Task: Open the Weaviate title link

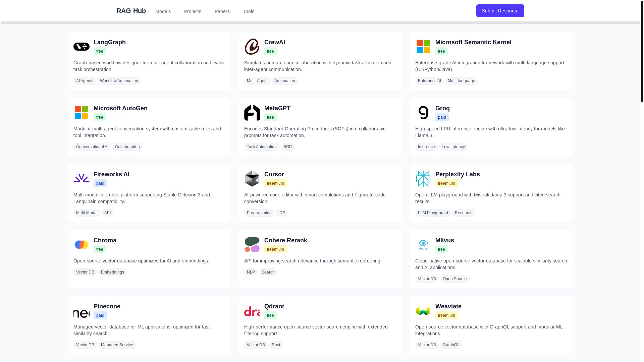Action: coord(448,306)
